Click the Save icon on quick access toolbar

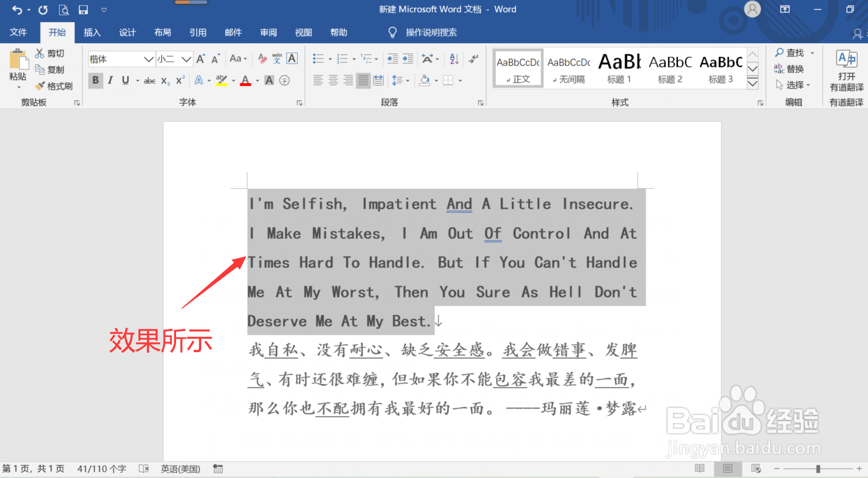coord(83,9)
